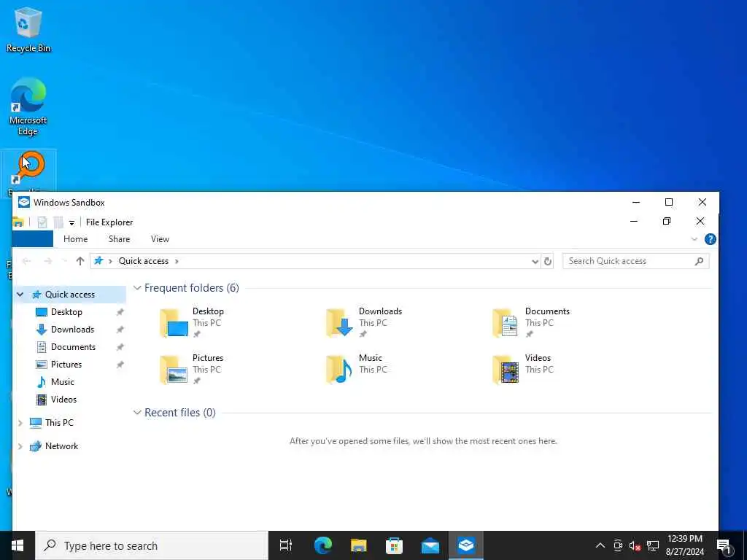This screenshot has height=560, width=747.
Task: Expand the ribbon with the chevron
Action: [x=694, y=239]
